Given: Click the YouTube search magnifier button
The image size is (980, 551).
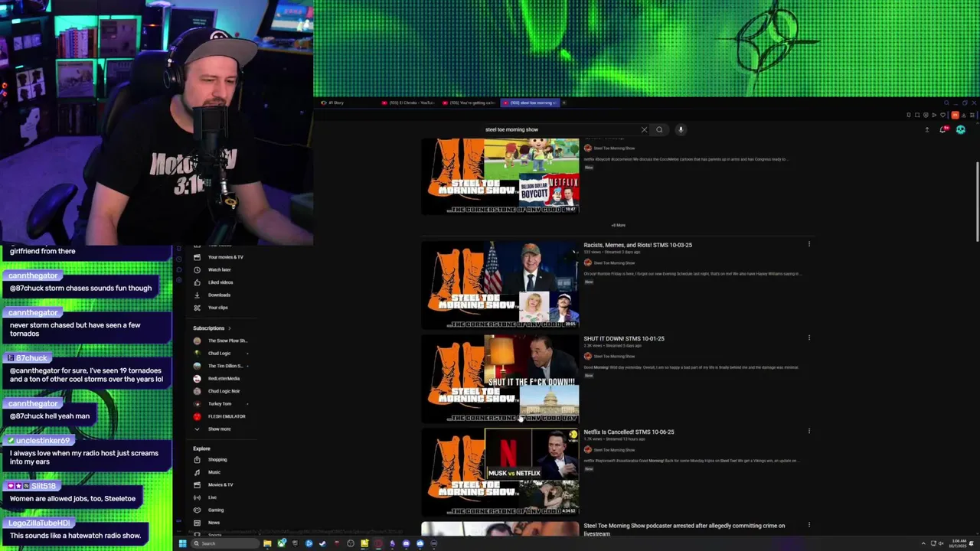Looking at the screenshot, I should click(659, 130).
